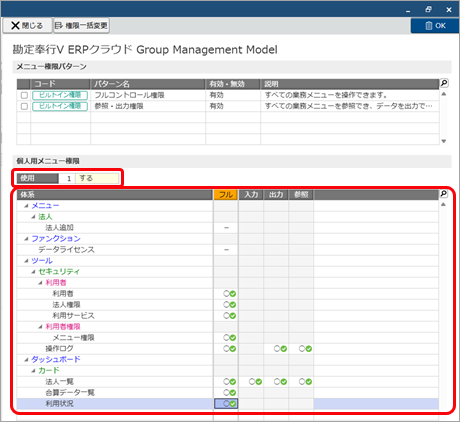The width and height of the screenshot is (460, 422).
Task: Select the 参照 column header
Action: tap(301, 195)
